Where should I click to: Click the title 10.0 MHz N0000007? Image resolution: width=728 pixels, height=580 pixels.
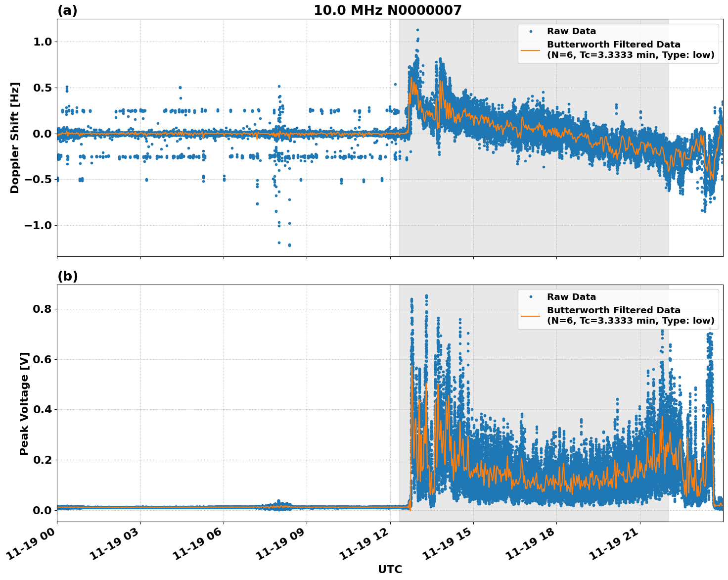(388, 9)
